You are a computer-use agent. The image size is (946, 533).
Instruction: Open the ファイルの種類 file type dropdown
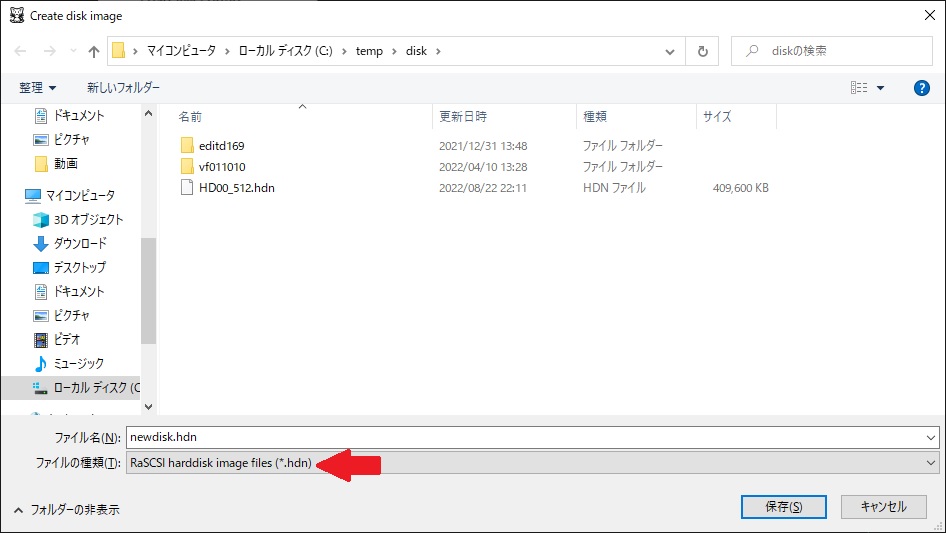[x=932, y=463]
